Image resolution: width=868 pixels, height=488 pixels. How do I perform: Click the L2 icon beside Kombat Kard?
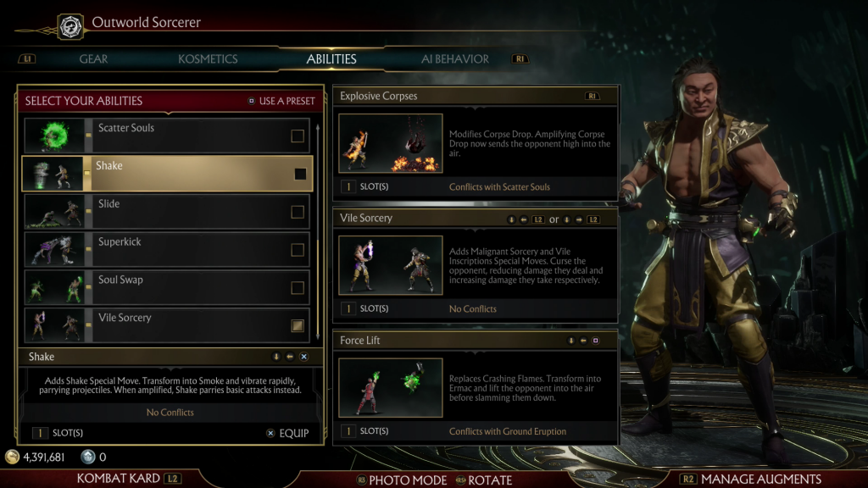coord(173,478)
